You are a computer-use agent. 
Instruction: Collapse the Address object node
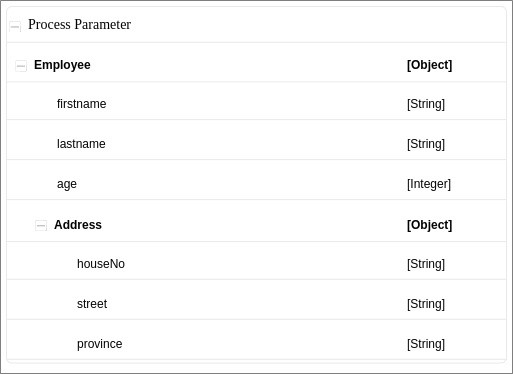point(41,226)
